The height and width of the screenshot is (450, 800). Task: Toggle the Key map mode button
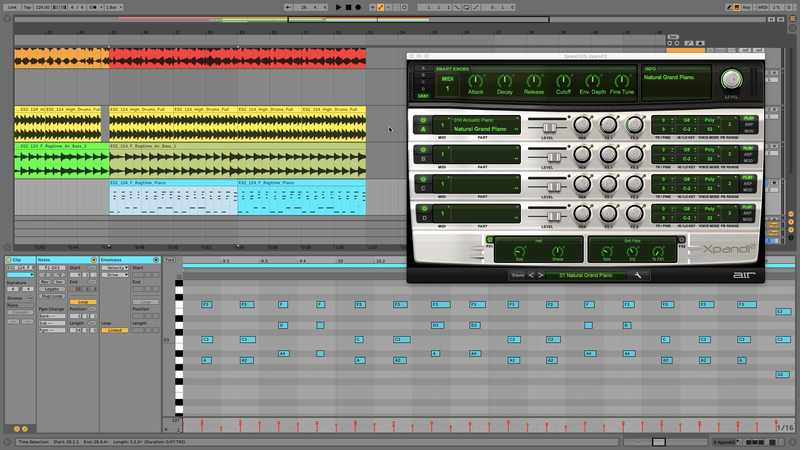click(746, 7)
